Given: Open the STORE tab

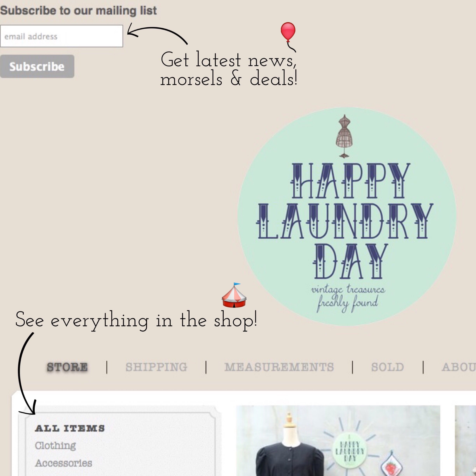Looking at the screenshot, I should click(67, 367).
